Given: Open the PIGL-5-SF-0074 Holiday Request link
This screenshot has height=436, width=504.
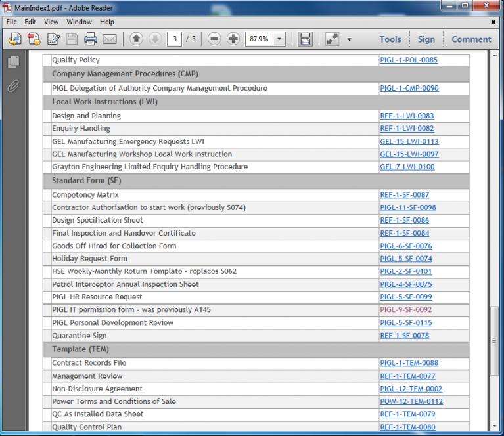Looking at the screenshot, I should [x=406, y=259].
